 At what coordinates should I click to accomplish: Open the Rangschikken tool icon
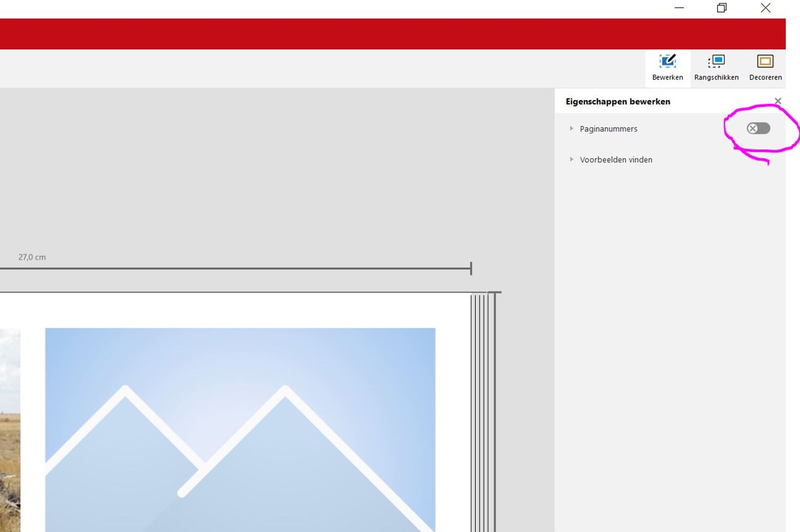click(716, 61)
